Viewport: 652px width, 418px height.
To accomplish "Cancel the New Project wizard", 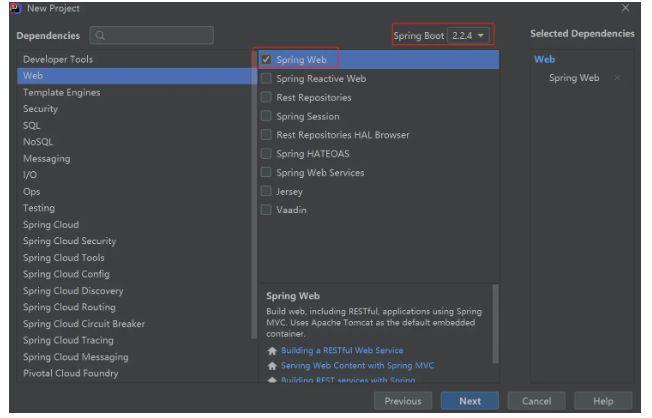I will click(x=536, y=401).
